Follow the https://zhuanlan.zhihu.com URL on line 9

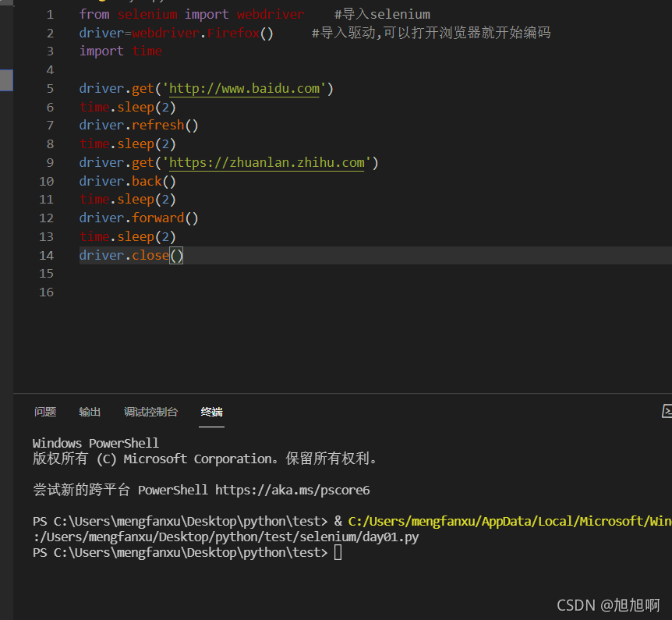pyautogui.click(x=267, y=162)
